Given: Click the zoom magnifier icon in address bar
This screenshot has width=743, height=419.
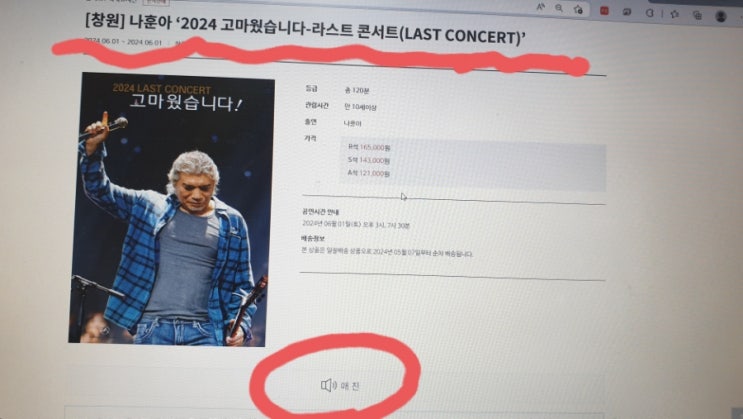Looking at the screenshot, I should [x=559, y=8].
